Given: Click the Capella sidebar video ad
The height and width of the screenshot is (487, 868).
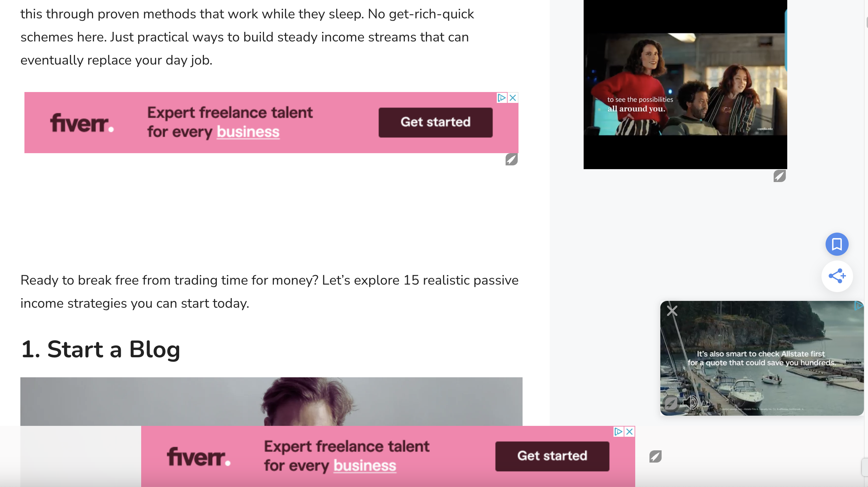Looking at the screenshot, I should [685, 84].
